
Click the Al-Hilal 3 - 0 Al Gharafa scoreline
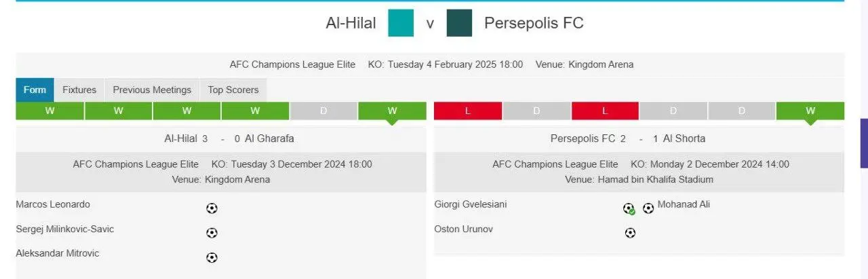click(x=229, y=138)
